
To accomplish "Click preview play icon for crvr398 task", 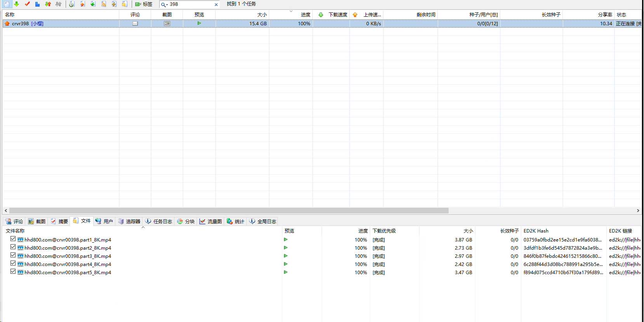I will [199, 23].
